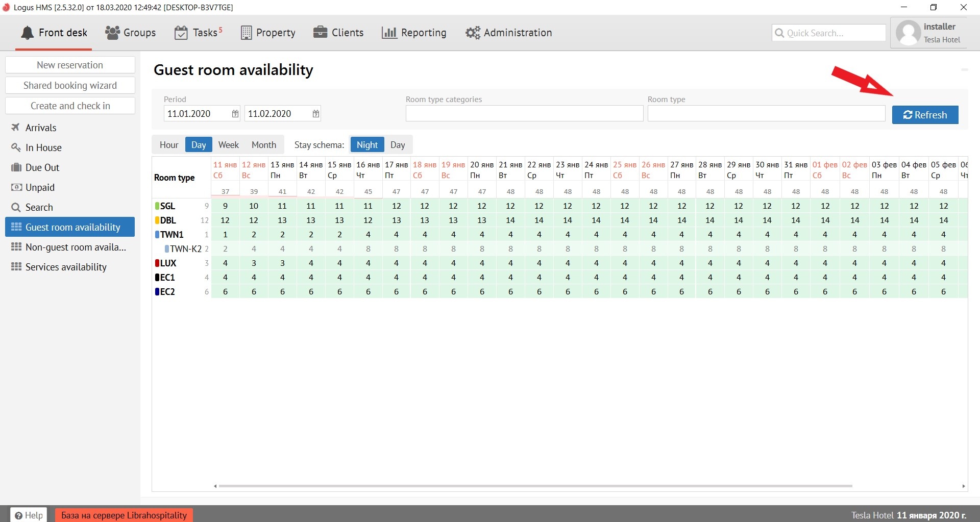Click the New reservation button
Viewport: 980px width, 522px height.
(70, 65)
